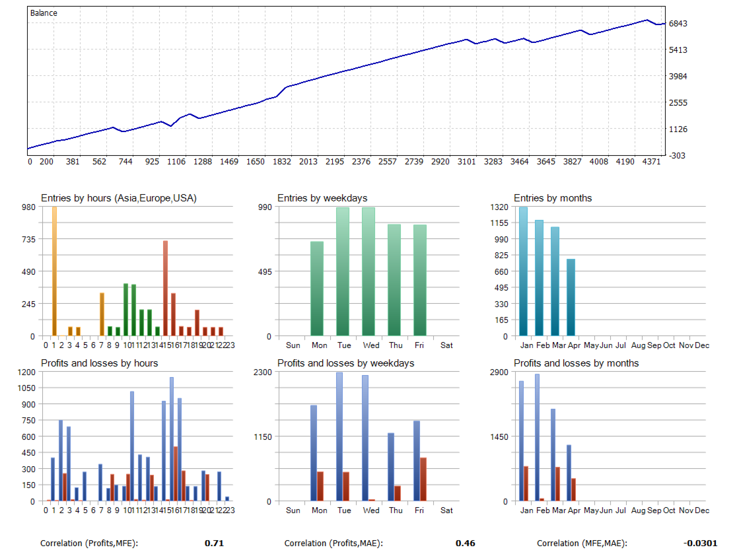Click the Correlation (MFE,MAE) value -0.0301
The height and width of the screenshot is (560, 737).
tap(700, 543)
